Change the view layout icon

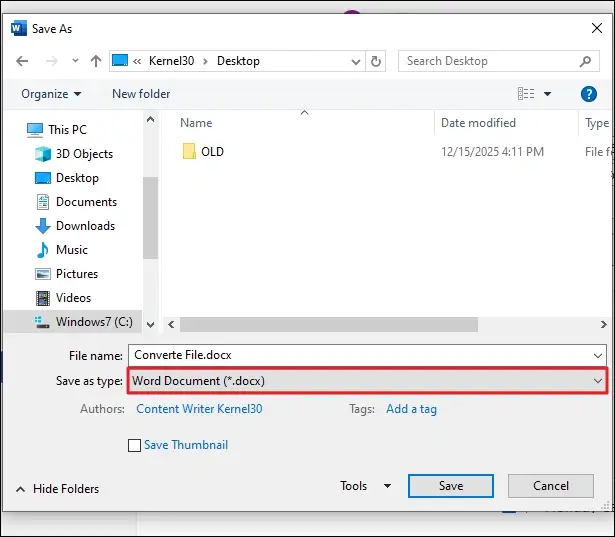(526, 94)
